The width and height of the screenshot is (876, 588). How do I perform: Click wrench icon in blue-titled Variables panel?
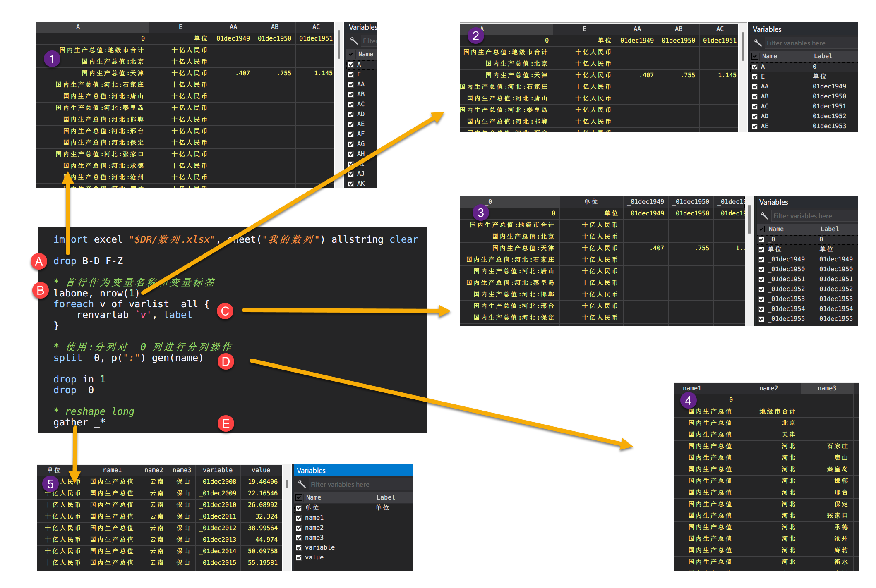(302, 484)
